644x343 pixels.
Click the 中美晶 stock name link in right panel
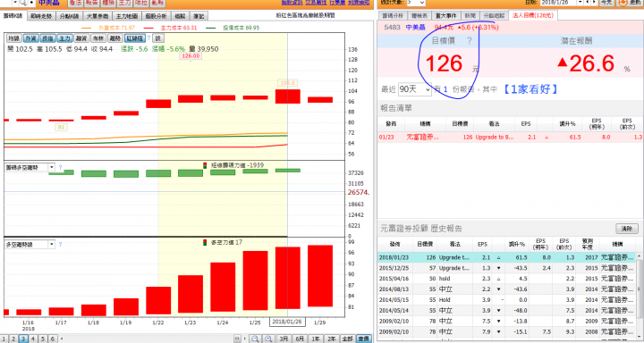coord(417,27)
